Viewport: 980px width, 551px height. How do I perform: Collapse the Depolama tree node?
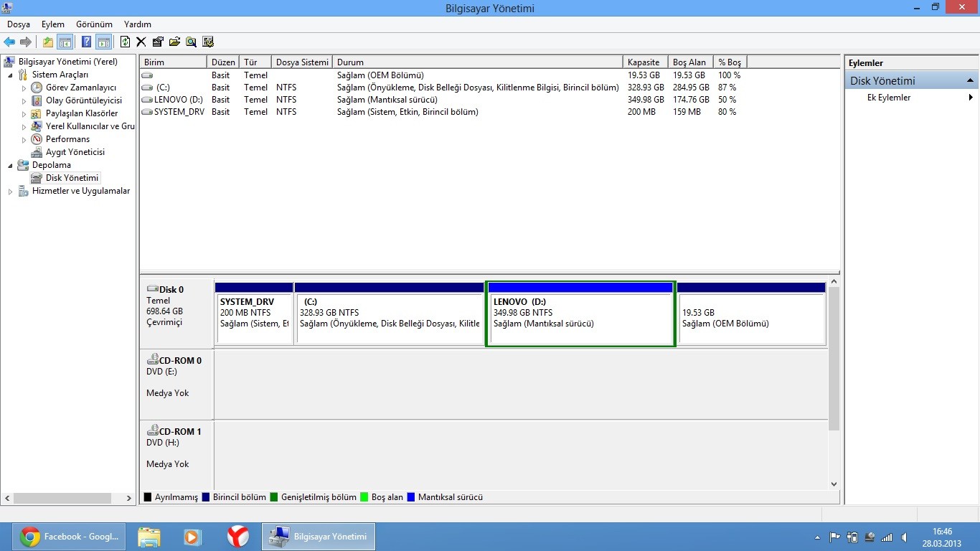click(10, 165)
